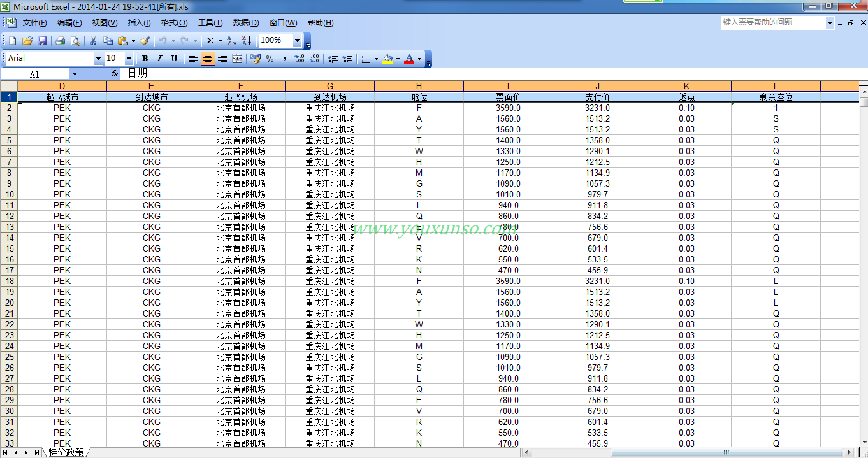Select the 特价政策 sheet tab
Image resolution: width=868 pixels, height=458 pixels.
(66, 452)
